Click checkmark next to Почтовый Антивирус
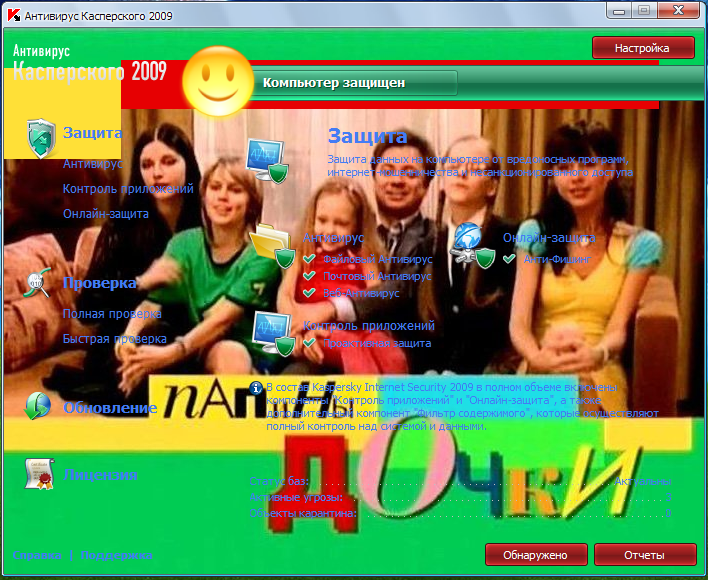708x580 pixels. point(309,276)
